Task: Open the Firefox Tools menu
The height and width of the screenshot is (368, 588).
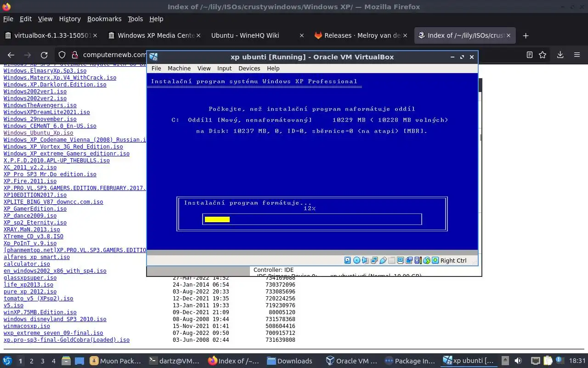Action: coord(135,19)
